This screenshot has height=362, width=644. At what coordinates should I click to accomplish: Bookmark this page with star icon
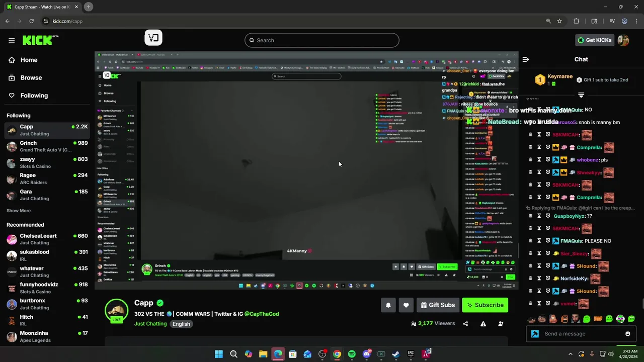coord(559,21)
